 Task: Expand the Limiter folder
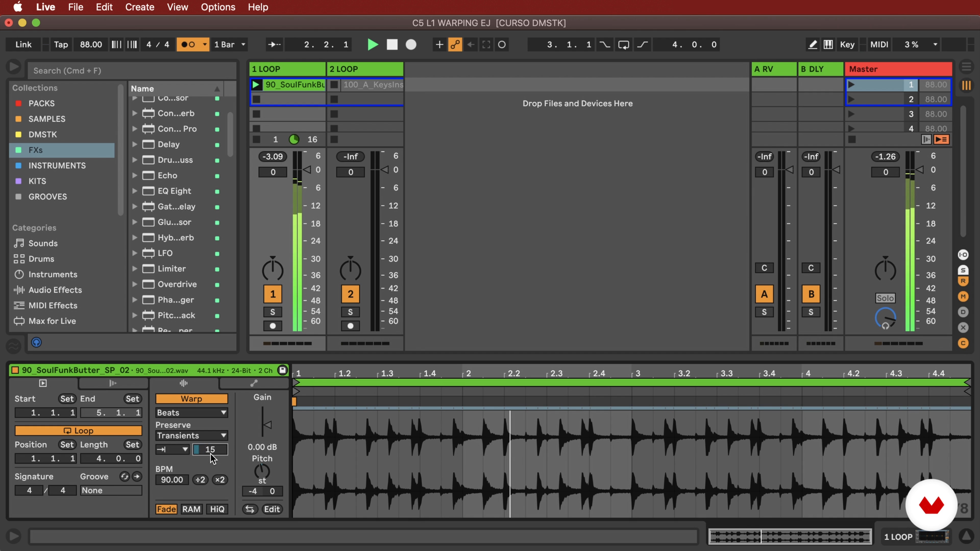tap(135, 269)
